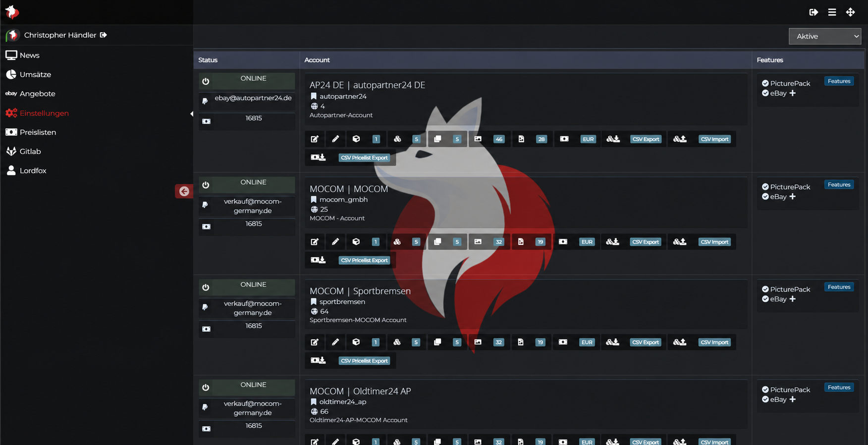Viewport: 868px width, 445px height.
Task: Click the four-way arrows icon in top bar
Action: click(x=850, y=12)
